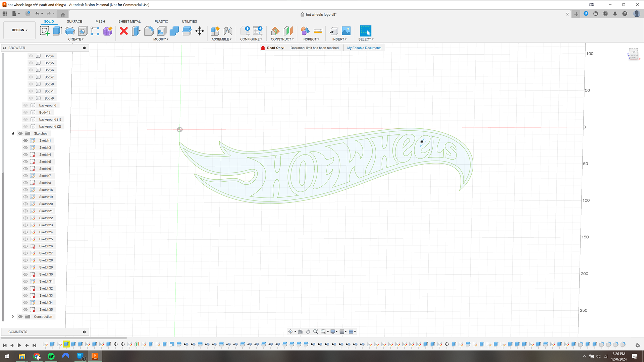Image resolution: width=644 pixels, height=362 pixels.
Task: Select the Combine tool
Action: [x=174, y=31]
